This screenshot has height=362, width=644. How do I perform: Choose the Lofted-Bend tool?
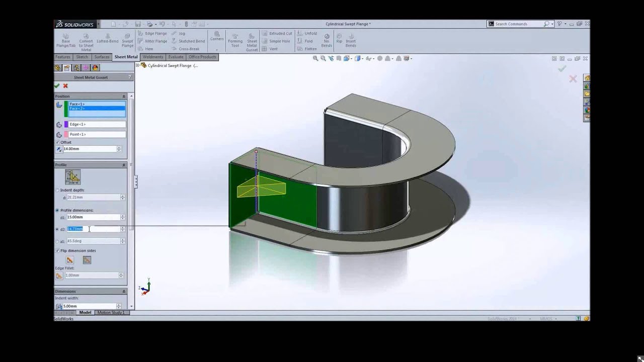pyautogui.click(x=107, y=38)
